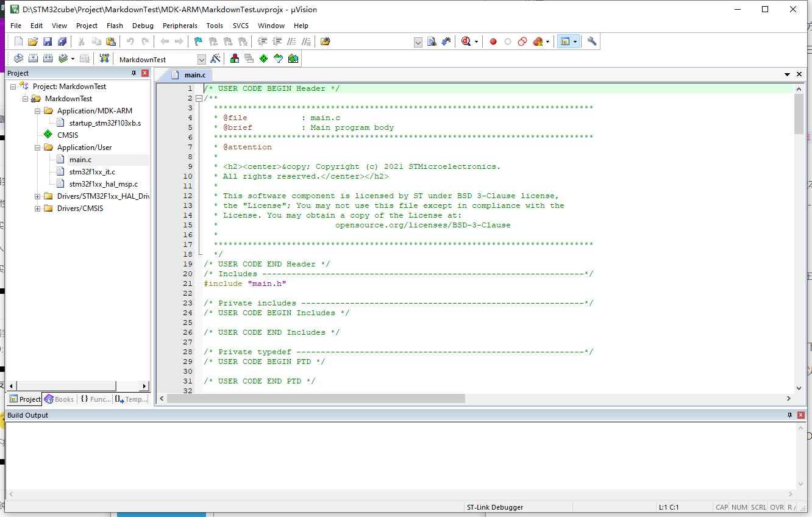Open the Flash menu
812x517 pixels.
point(115,26)
